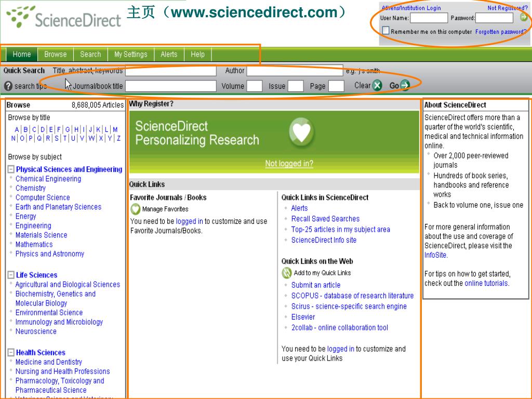532x399 pixels.
Task: Open the search tips question mark icon
Action: [x=8, y=86]
